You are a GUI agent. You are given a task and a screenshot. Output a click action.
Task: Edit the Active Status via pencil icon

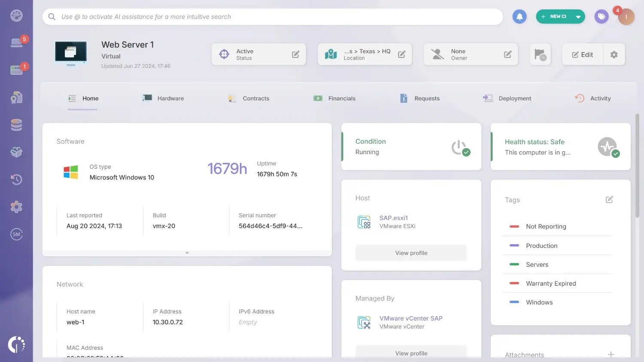click(x=295, y=54)
